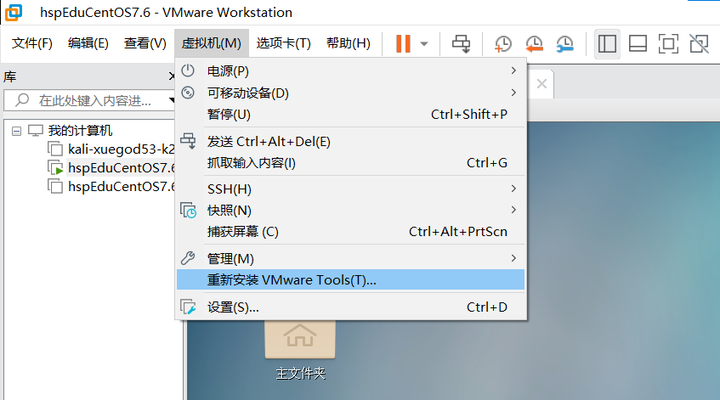
Task: Select 重新安装 VMware Tools(T)...
Action: point(350,280)
